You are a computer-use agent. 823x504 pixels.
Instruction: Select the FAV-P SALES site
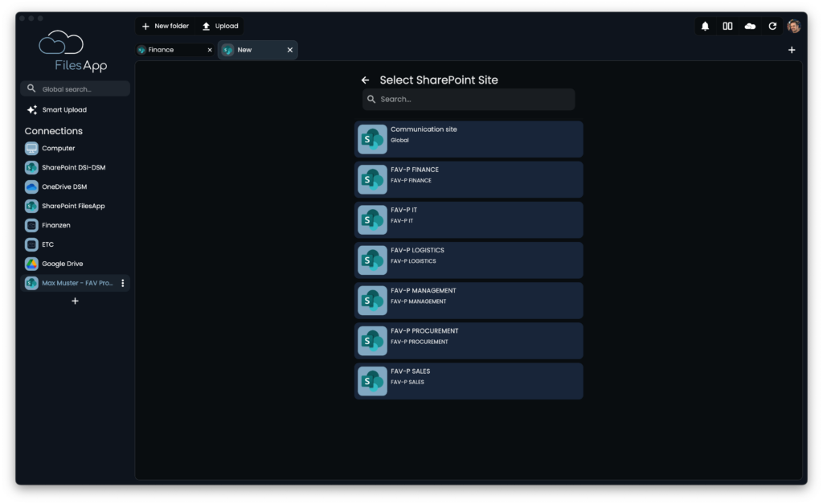click(x=469, y=381)
